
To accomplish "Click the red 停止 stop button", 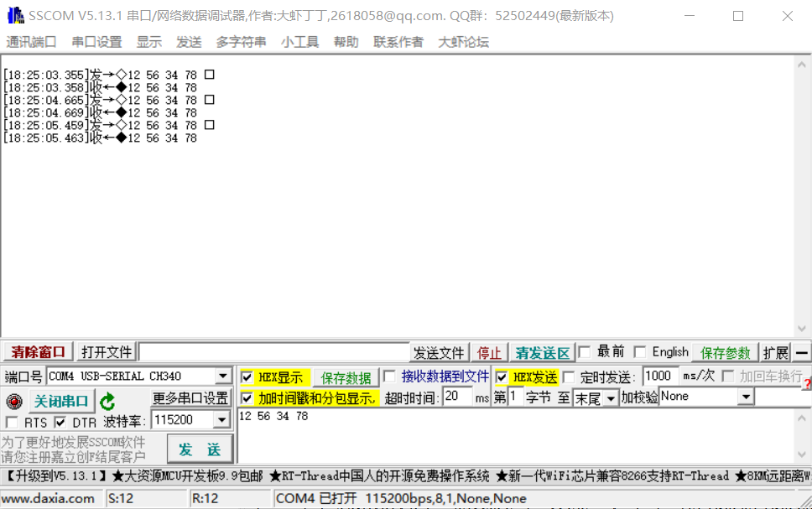I will (x=489, y=352).
